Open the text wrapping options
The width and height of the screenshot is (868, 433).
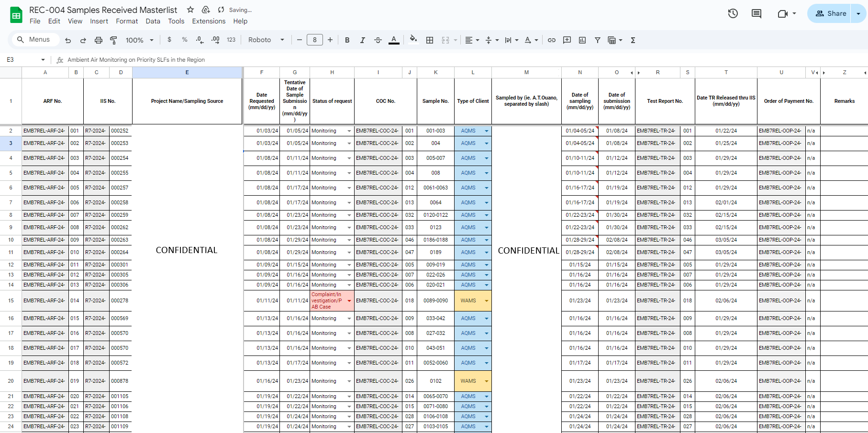pyautogui.click(x=512, y=40)
